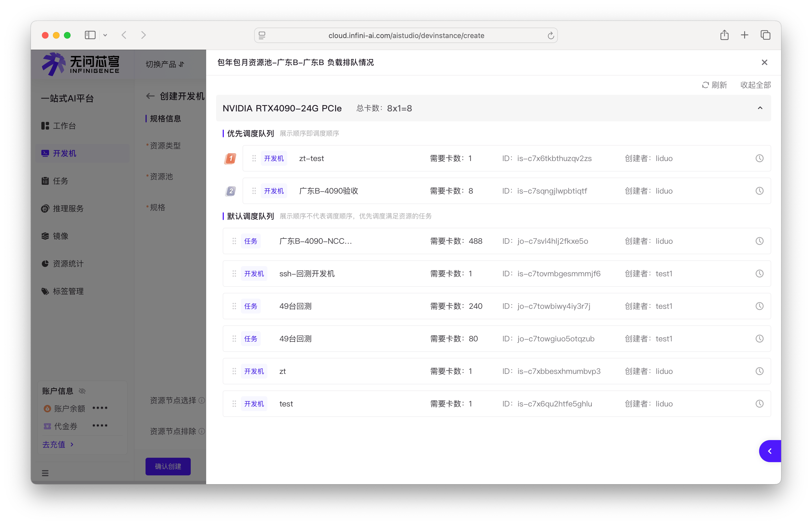Open Safari sidebar dropdown arrow
The width and height of the screenshot is (812, 525).
coord(105,35)
